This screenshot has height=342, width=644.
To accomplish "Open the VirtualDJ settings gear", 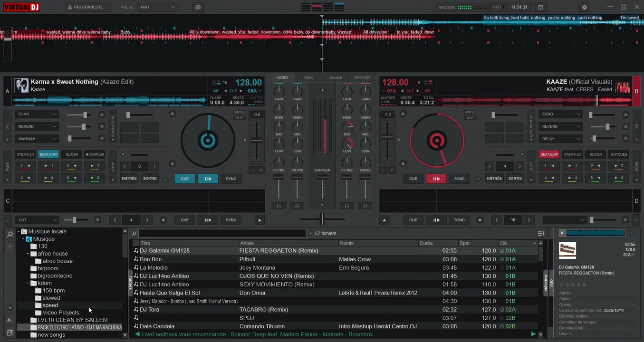I will point(584,7).
